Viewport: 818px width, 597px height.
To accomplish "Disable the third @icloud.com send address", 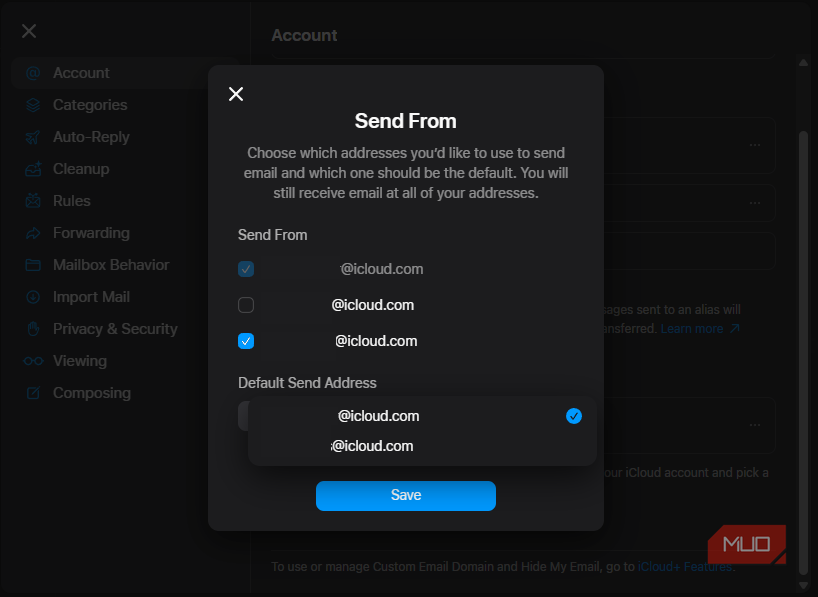I will coord(245,341).
